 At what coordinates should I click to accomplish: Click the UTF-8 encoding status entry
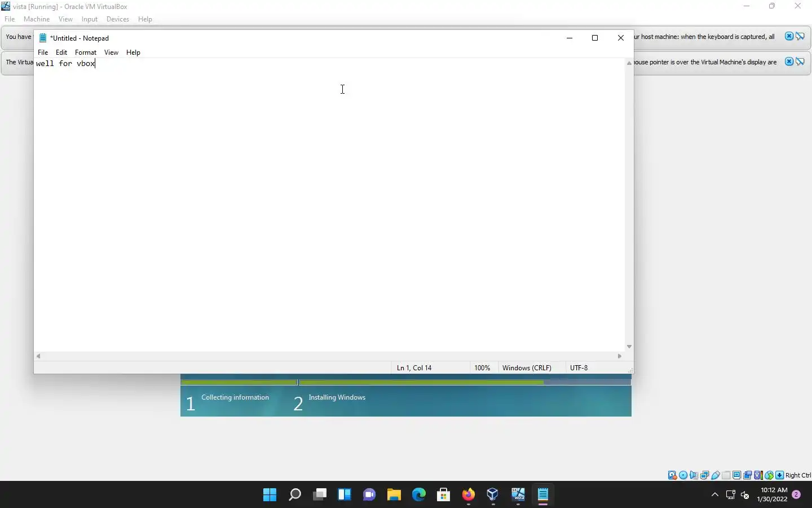click(579, 368)
